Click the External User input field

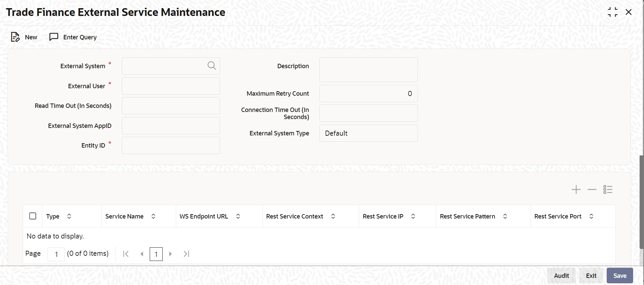171,86
